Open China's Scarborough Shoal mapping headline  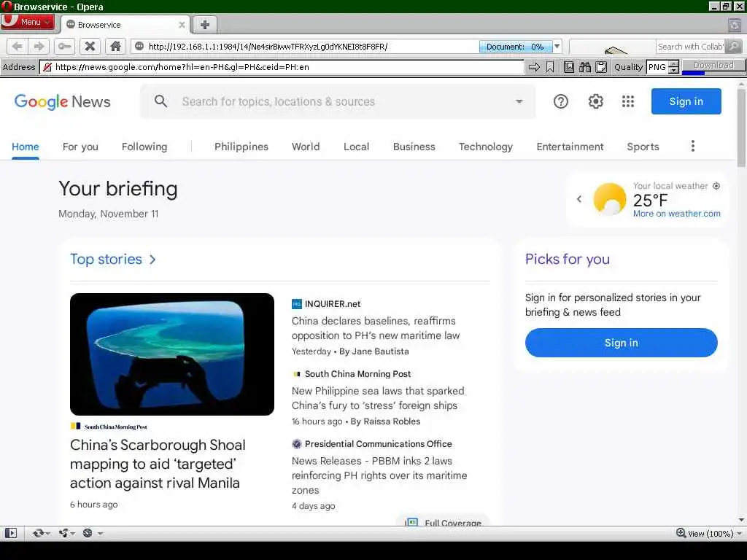(158, 464)
